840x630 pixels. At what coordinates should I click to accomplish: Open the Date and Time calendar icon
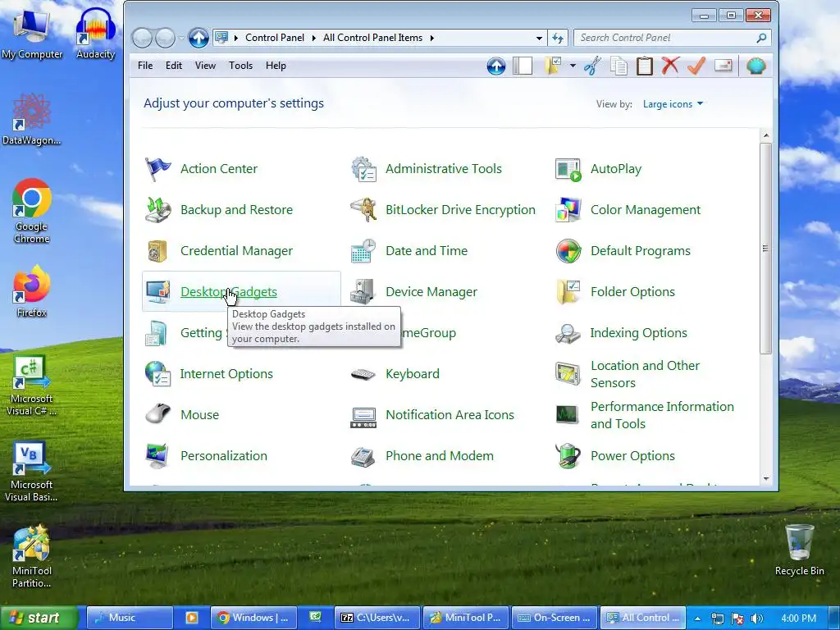tap(363, 251)
